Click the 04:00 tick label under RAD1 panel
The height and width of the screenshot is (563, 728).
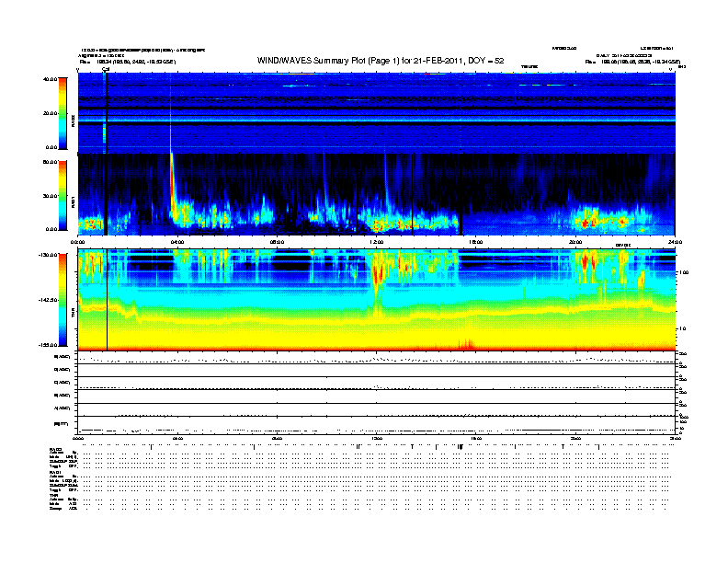point(177,242)
